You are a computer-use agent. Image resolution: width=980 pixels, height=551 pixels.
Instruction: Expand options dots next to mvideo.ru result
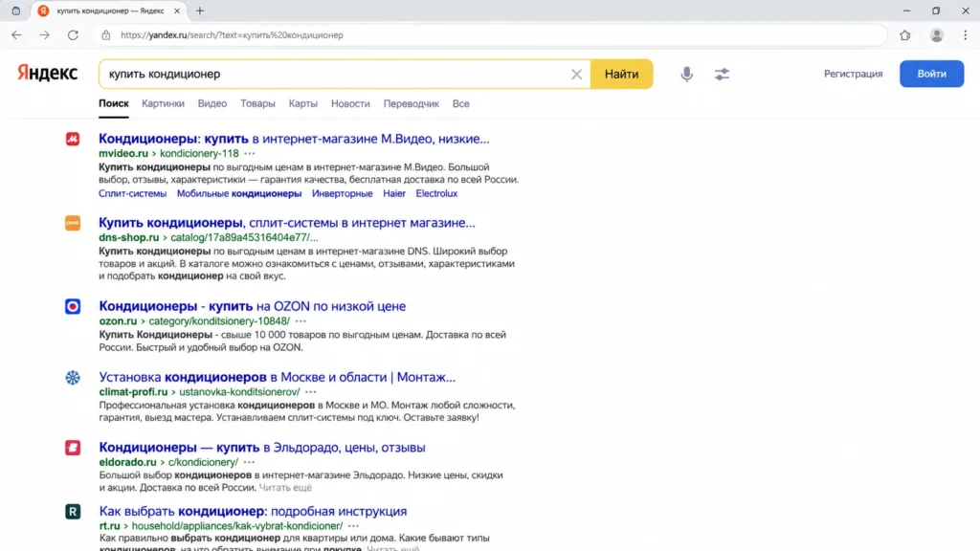250,154
